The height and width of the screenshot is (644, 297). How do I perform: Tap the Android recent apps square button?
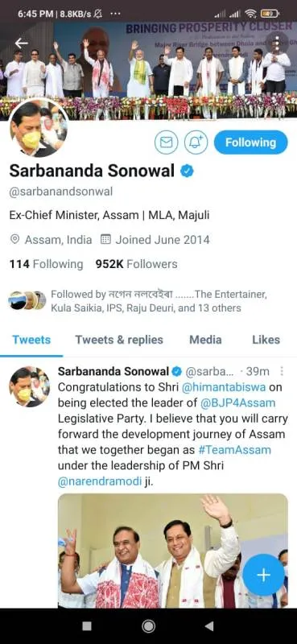pyautogui.click(x=87, y=626)
